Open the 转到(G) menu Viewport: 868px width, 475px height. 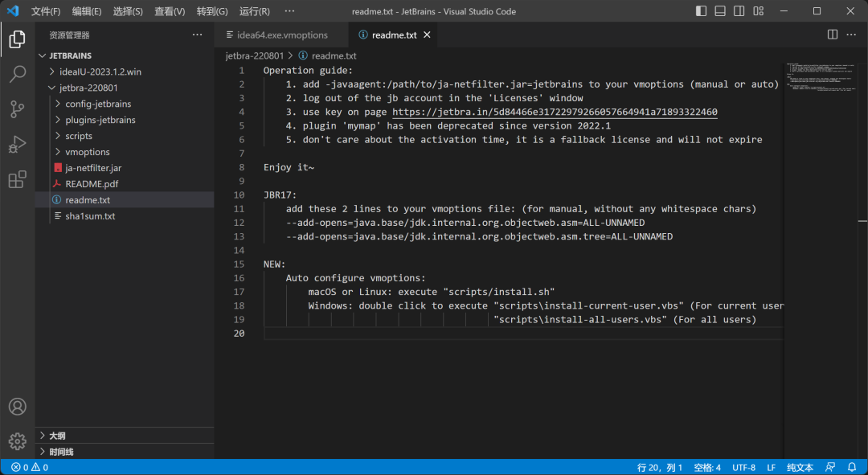212,11
